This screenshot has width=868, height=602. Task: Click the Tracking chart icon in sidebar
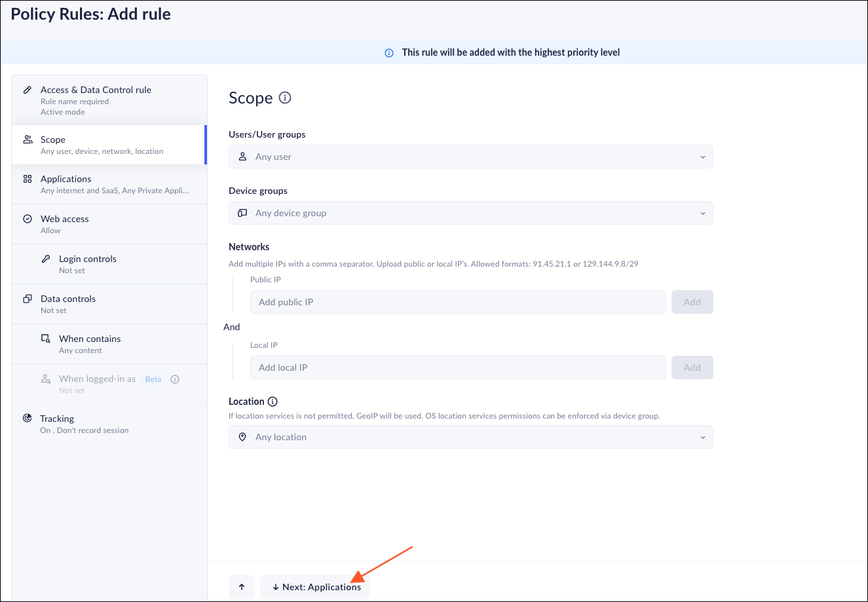[28, 419]
